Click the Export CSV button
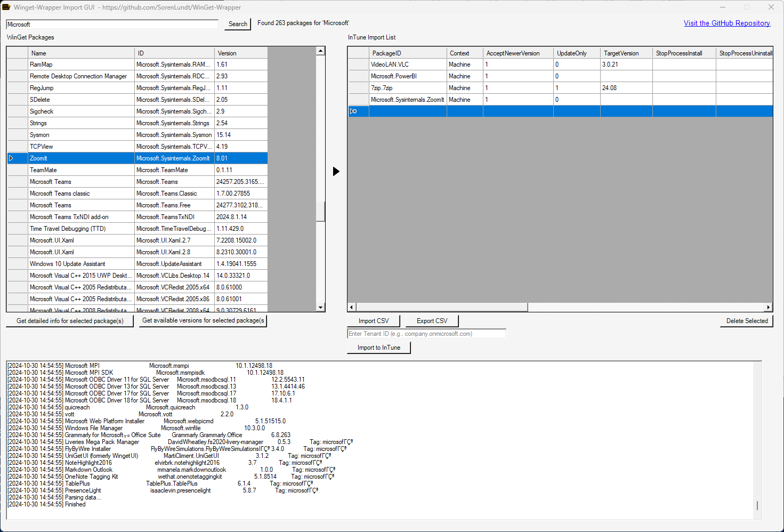 432,321
